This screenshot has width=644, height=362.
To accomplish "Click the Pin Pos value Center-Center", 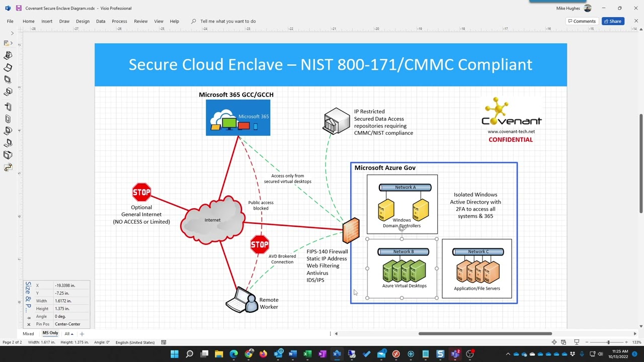I will [x=71, y=324].
